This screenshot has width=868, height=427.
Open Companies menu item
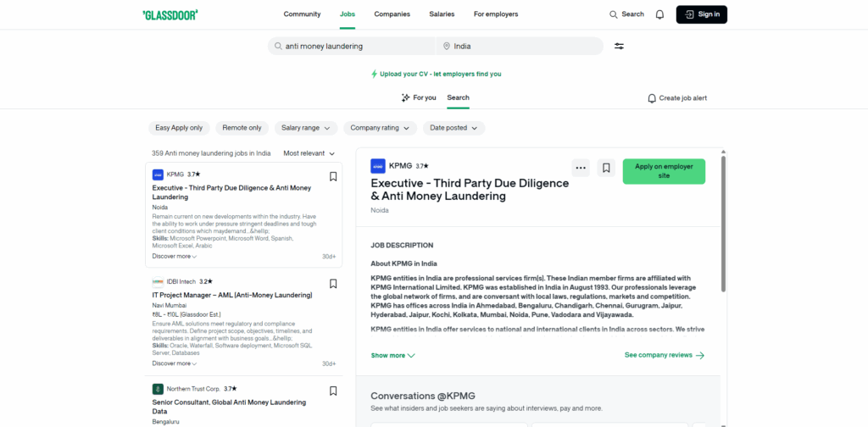392,14
